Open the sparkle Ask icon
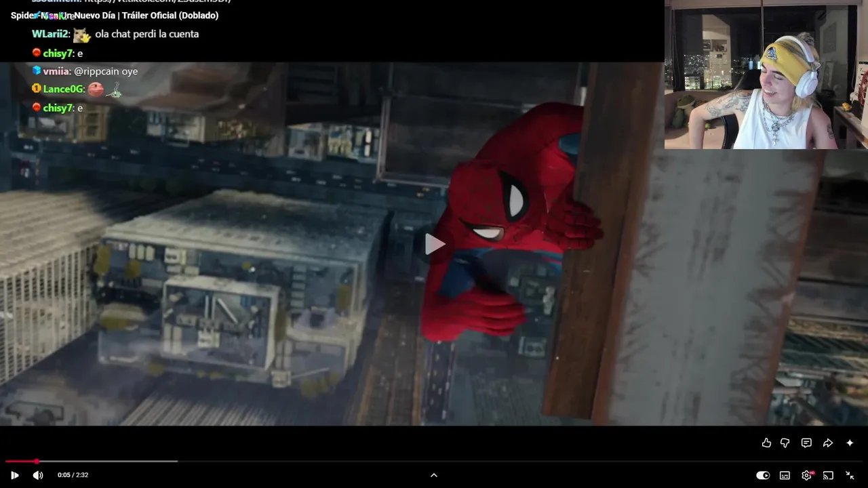Screen dimensions: 868x488 pos(850,443)
